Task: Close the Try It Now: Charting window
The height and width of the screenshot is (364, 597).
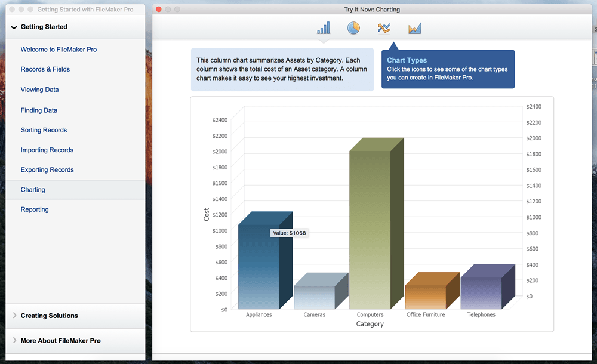Action: click(159, 9)
